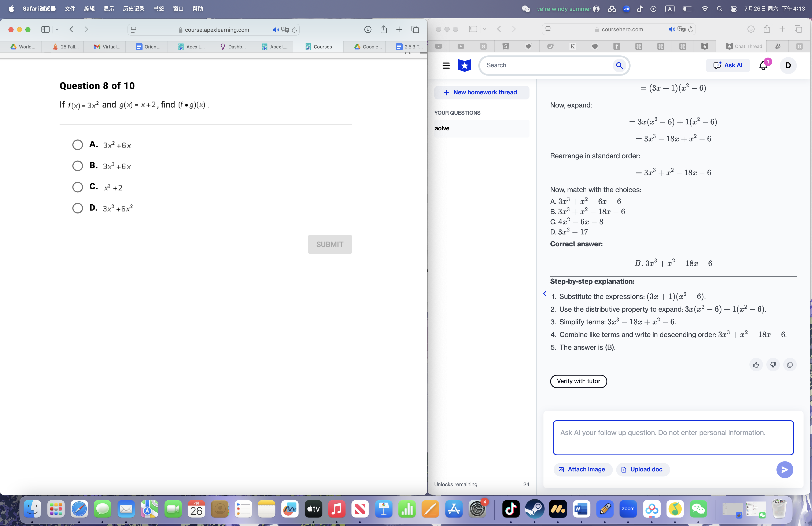This screenshot has width=812, height=526.
Task: Give the AI answer a thumbs up
Action: (756, 365)
